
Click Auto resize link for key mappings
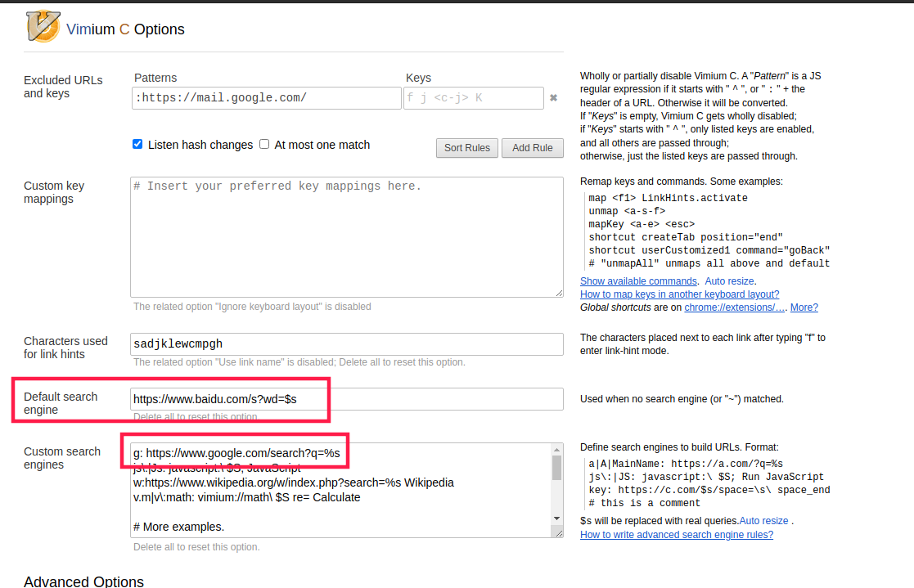(730, 281)
